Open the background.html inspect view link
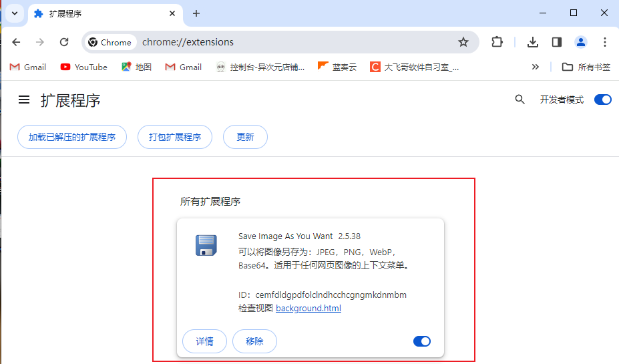This screenshot has height=364, width=619. pos(308,308)
